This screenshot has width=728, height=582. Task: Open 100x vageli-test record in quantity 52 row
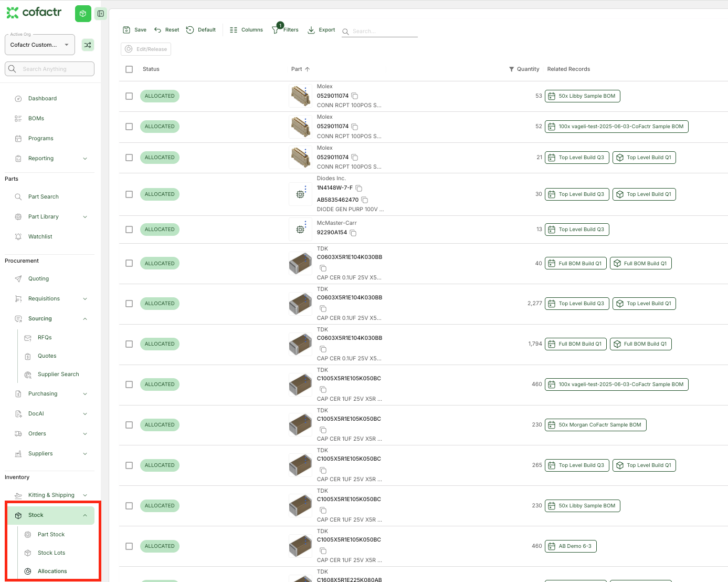(x=617, y=127)
